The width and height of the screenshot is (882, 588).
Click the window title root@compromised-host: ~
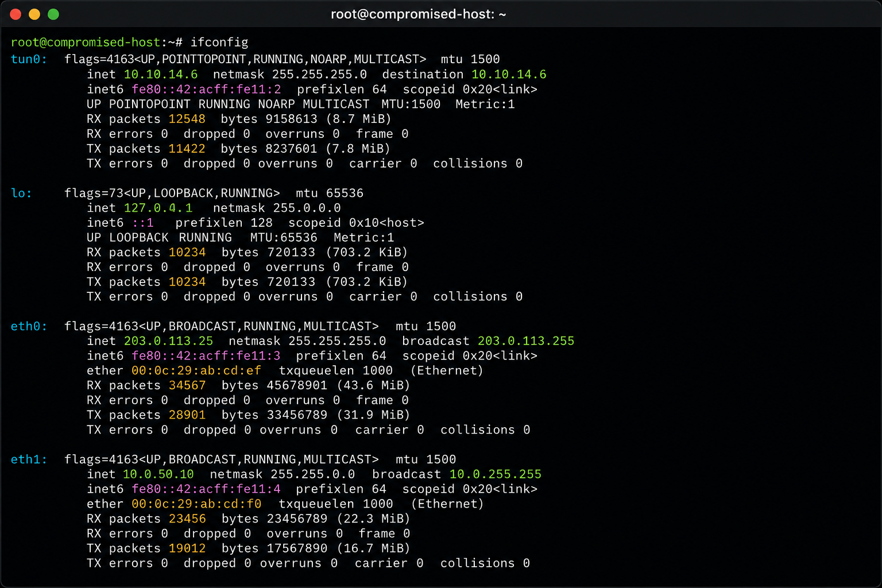[418, 14]
